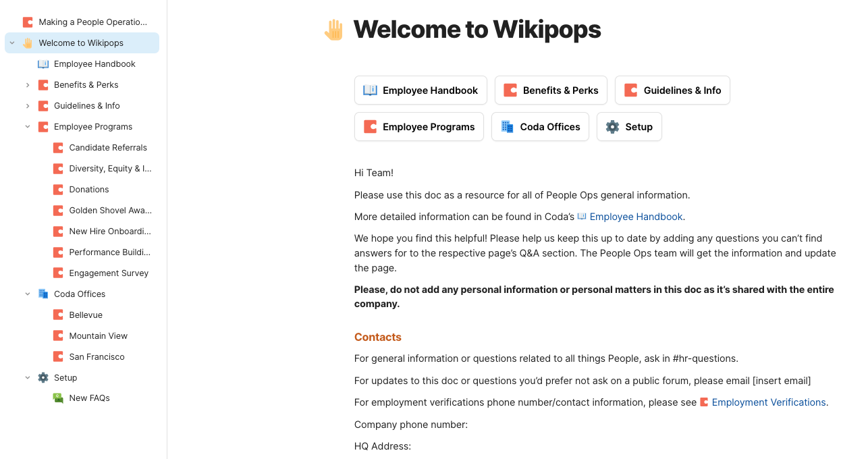Open the Candidate Referrals page
The image size is (868, 459).
(x=108, y=148)
